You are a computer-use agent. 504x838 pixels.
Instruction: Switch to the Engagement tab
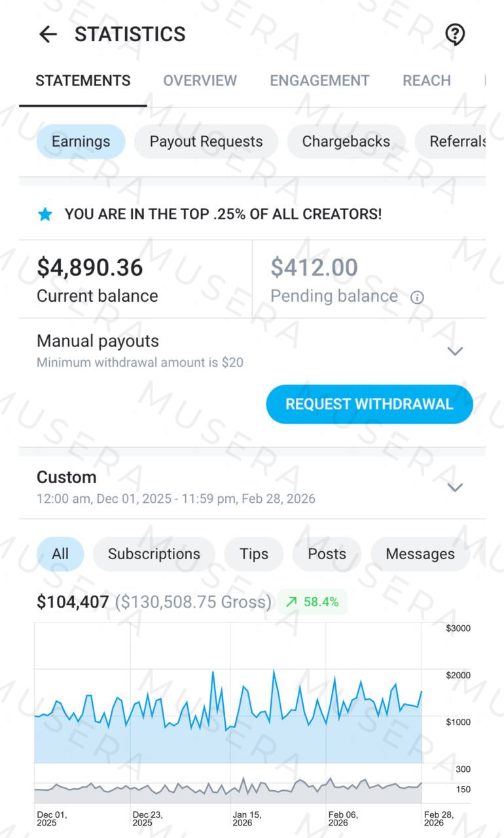(319, 81)
